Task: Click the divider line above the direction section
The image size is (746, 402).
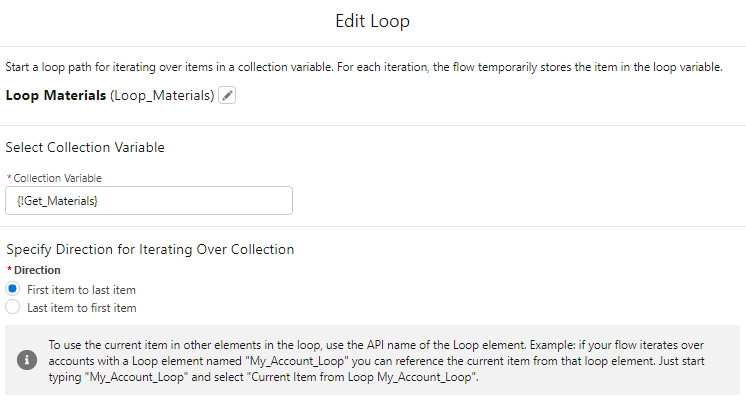Action: pyautogui.click(x=373, y=226)
